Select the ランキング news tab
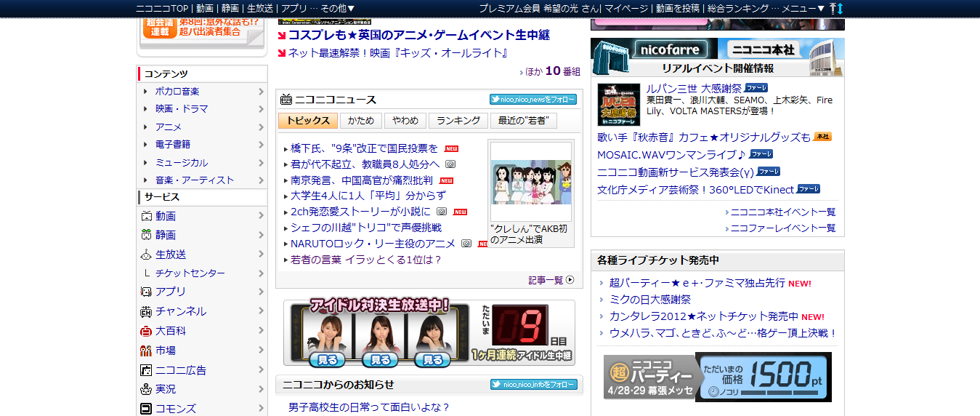Screen dimensions: 980x416 point(458,121)
